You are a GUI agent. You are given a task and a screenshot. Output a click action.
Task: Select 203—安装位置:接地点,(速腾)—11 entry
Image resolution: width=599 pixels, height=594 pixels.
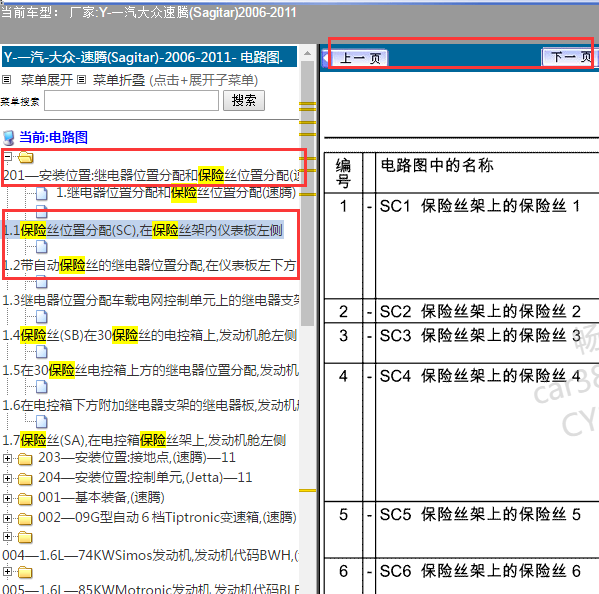point(137,458)
